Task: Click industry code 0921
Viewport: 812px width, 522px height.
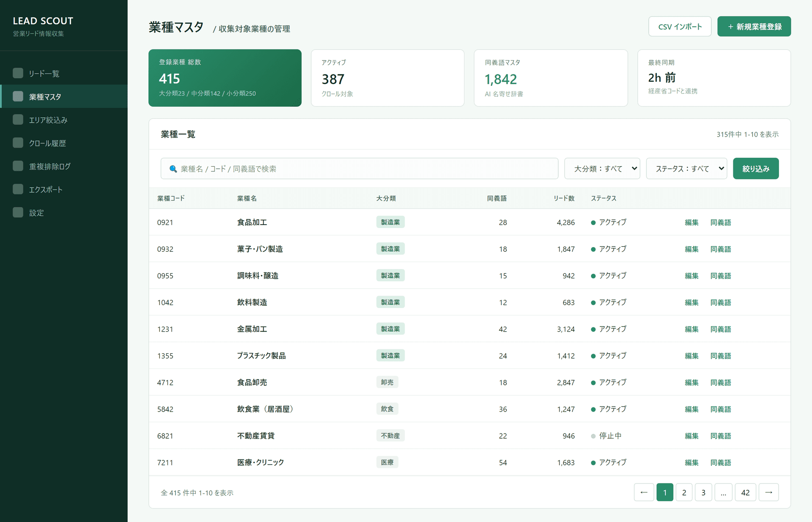Action: click(x=165, y=222)
